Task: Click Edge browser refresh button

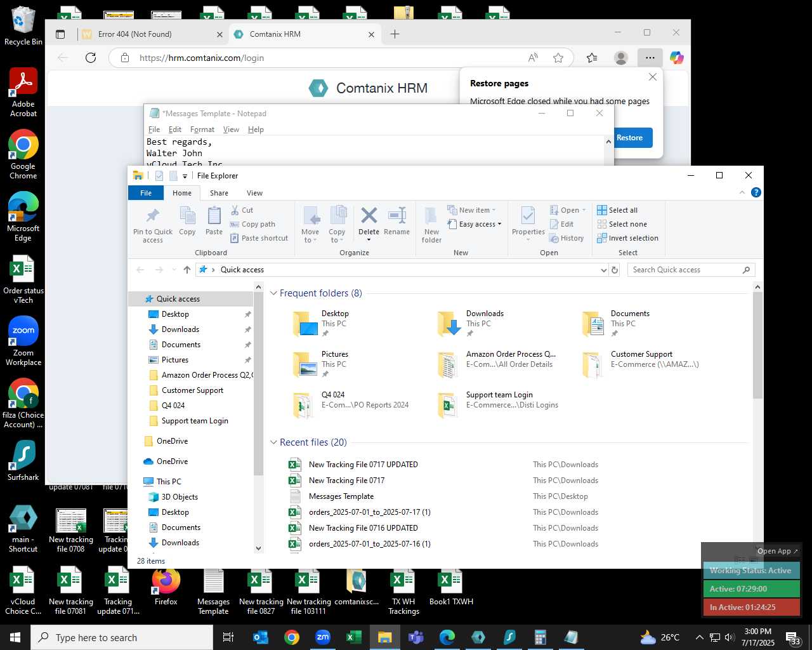Action: coord(91,58)
